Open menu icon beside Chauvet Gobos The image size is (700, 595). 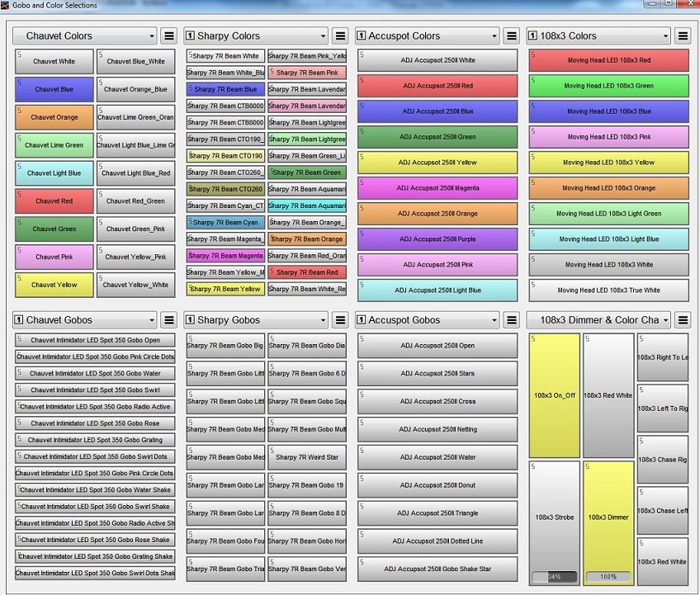tap(169, 319)
